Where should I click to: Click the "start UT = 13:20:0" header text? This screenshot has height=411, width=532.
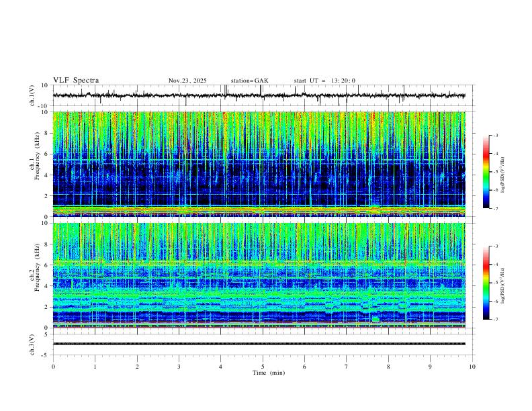click(324, 81)
